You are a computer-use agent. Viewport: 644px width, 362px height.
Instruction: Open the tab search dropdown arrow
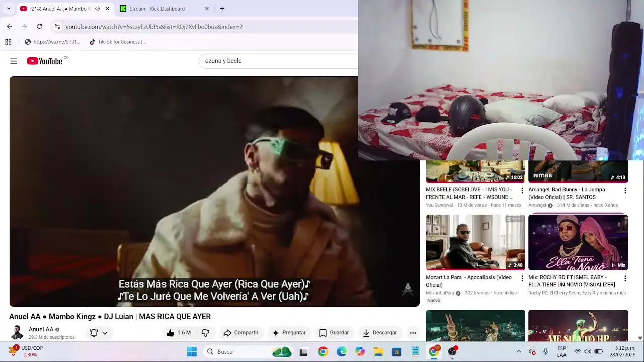click(9, 9)
